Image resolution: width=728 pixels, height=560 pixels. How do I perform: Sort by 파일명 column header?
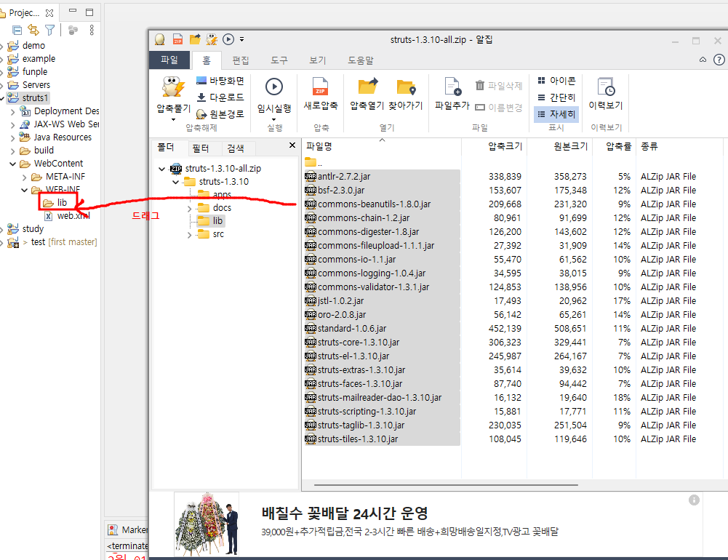coord(381,146)
